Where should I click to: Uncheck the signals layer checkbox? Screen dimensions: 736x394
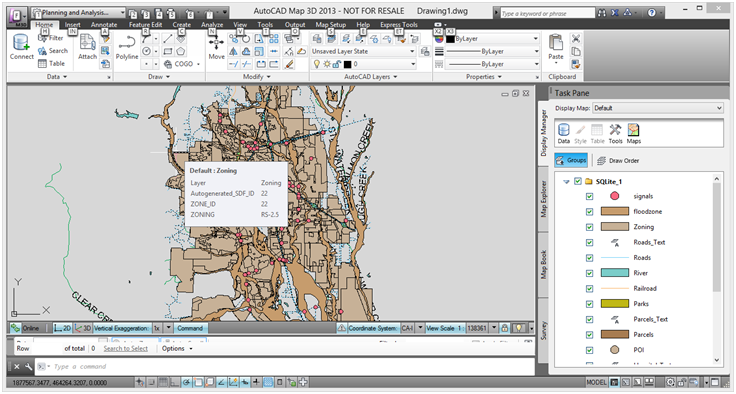coord(590,196)
